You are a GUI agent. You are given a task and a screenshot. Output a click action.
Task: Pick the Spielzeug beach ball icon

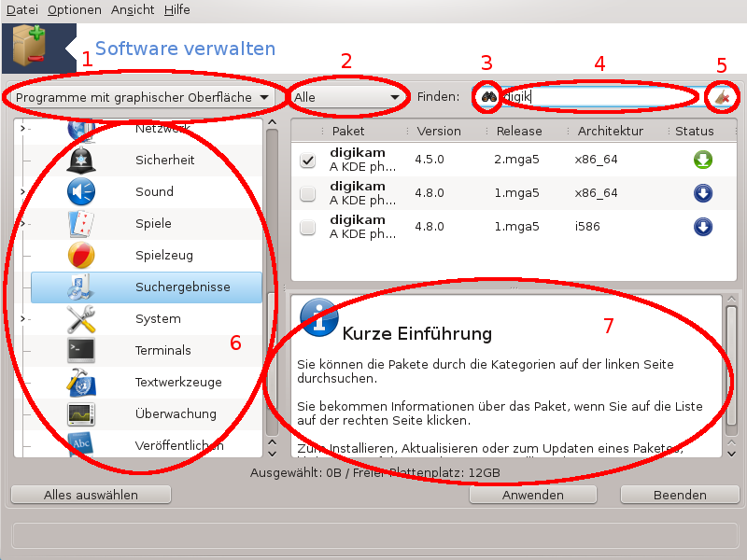[x=81, y=255]
